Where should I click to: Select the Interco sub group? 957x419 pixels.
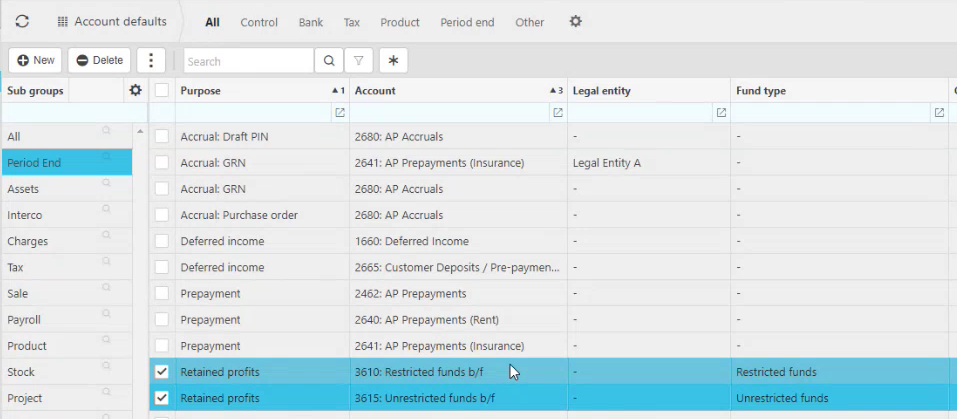(67, 215)
